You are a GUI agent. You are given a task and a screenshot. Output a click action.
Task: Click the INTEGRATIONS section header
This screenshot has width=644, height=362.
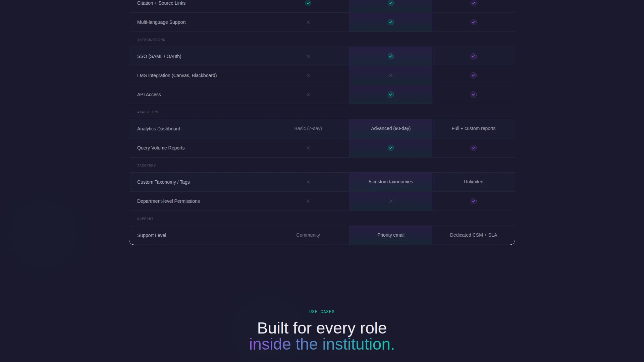[151, 40]
